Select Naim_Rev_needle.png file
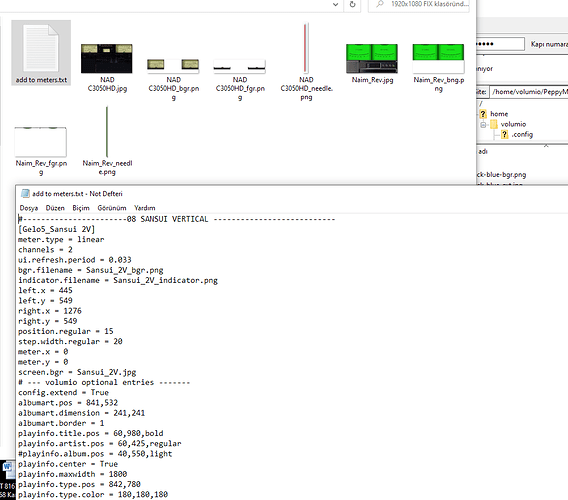568x500 pixels. 107,132
